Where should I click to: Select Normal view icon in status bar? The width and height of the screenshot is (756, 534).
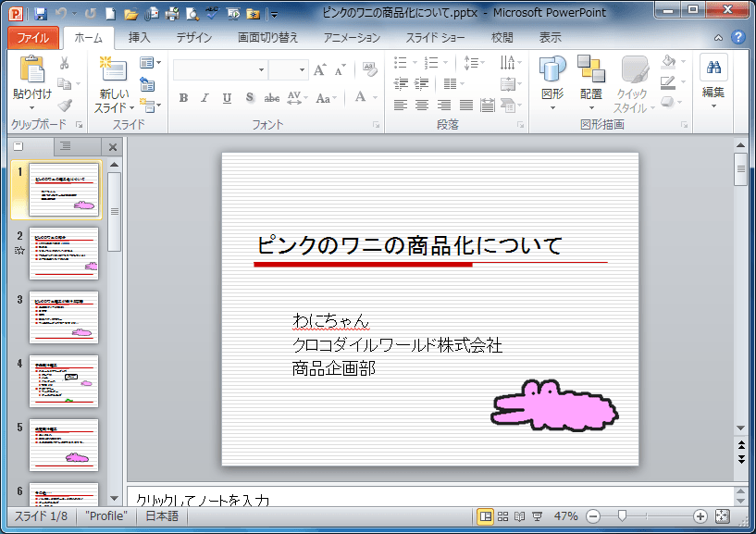point(486,516)
